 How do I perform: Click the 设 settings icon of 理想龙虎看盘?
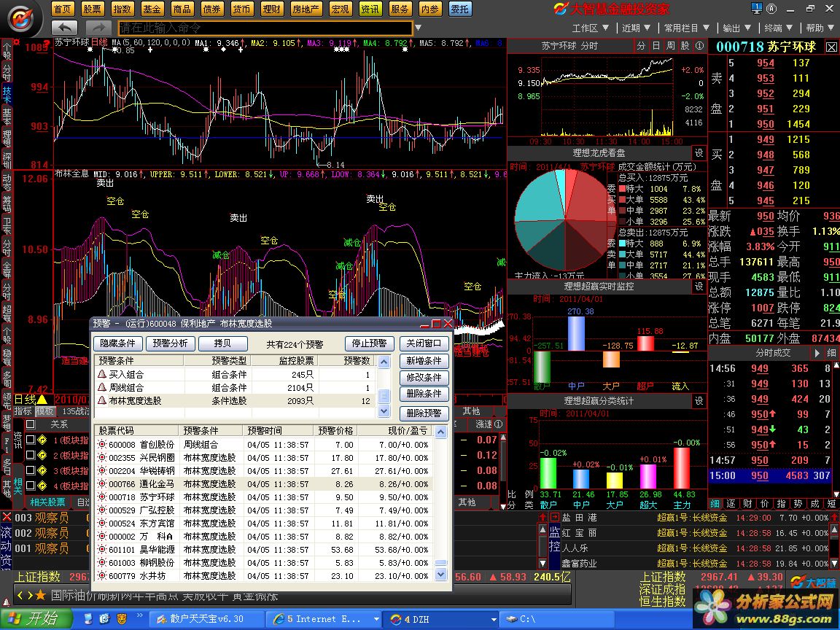click(699, 152)
